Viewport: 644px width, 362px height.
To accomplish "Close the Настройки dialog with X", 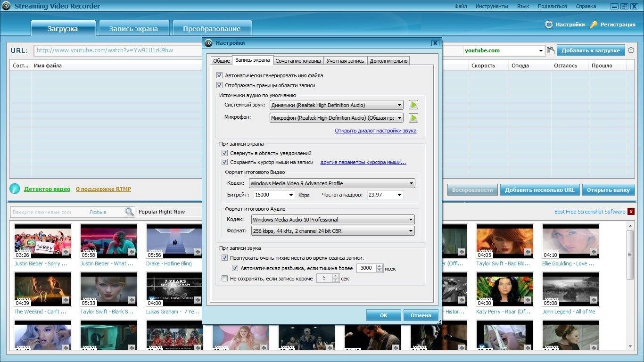I will [x=435, y=43].
